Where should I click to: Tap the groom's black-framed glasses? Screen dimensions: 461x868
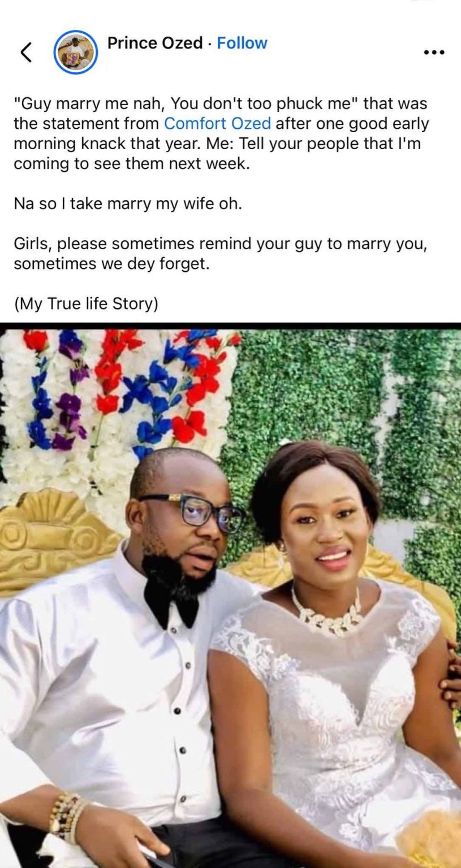(193, 510)
